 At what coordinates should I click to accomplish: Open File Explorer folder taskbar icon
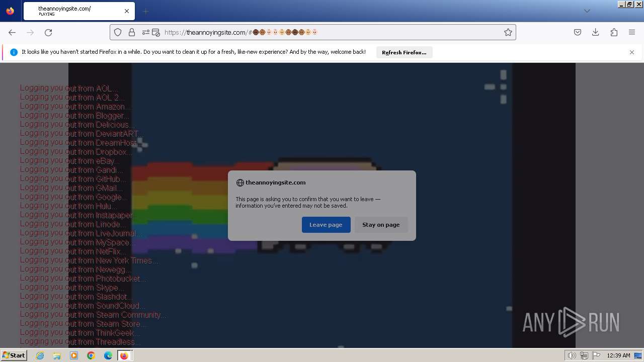[57, 355]
